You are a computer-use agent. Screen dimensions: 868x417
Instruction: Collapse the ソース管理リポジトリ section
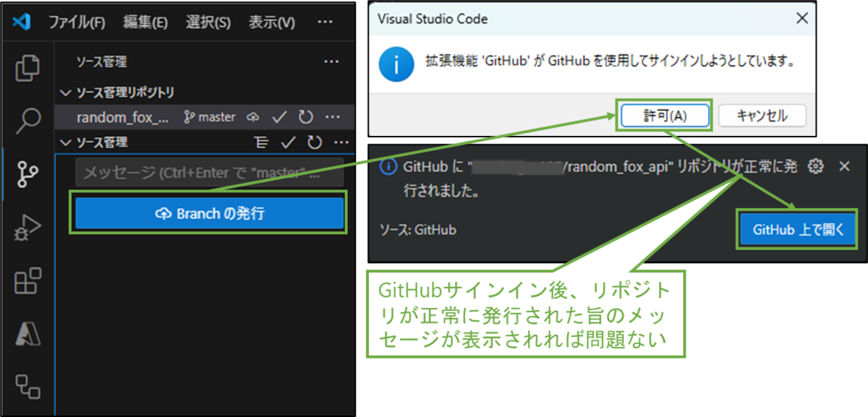[66, 93]
